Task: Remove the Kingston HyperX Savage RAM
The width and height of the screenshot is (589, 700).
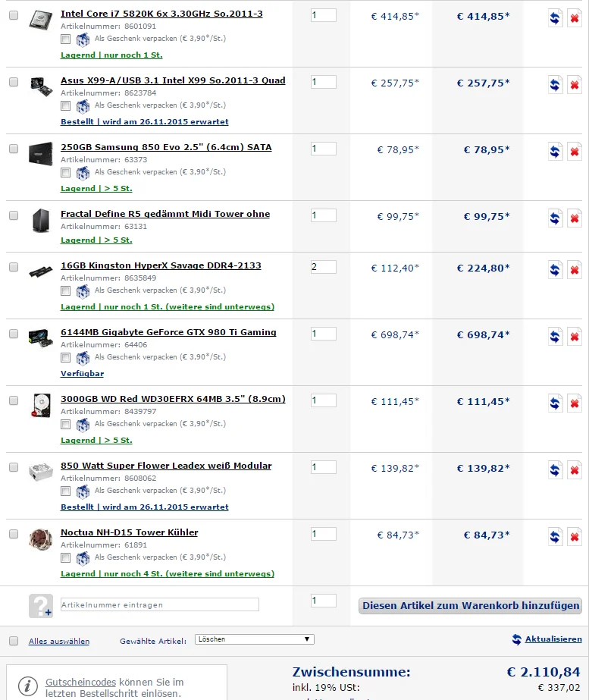Action: click(575, 270)
